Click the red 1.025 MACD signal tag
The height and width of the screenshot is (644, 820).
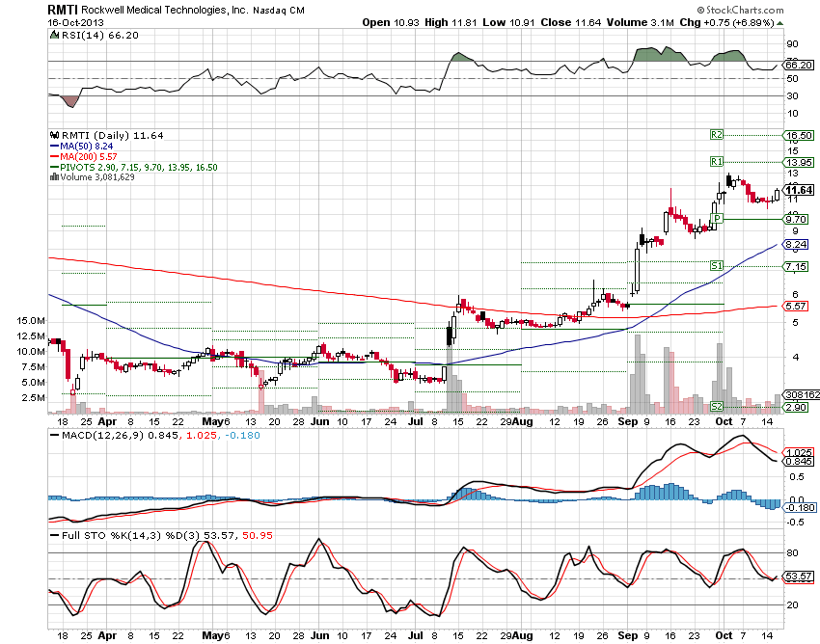point(799,452)
